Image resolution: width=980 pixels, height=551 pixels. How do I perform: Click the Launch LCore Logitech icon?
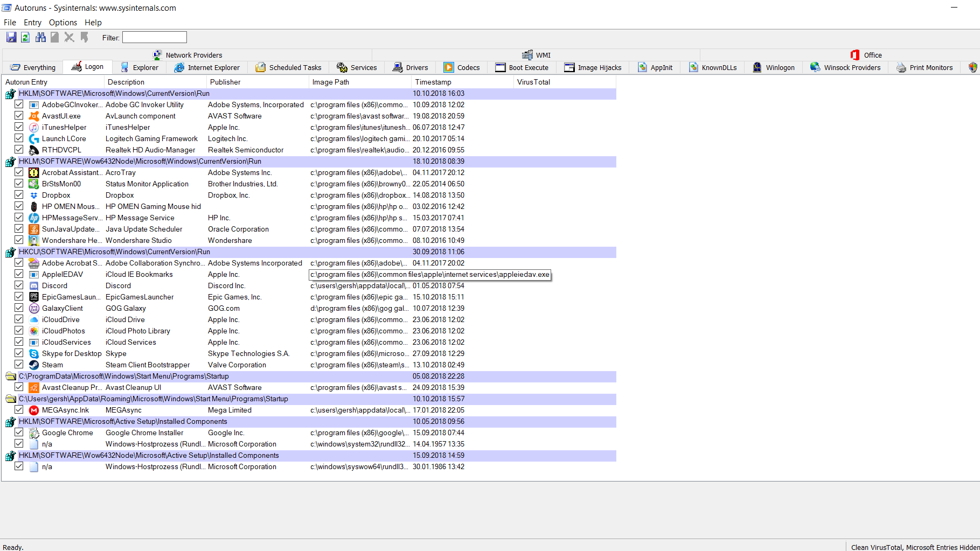pos(34,138)
